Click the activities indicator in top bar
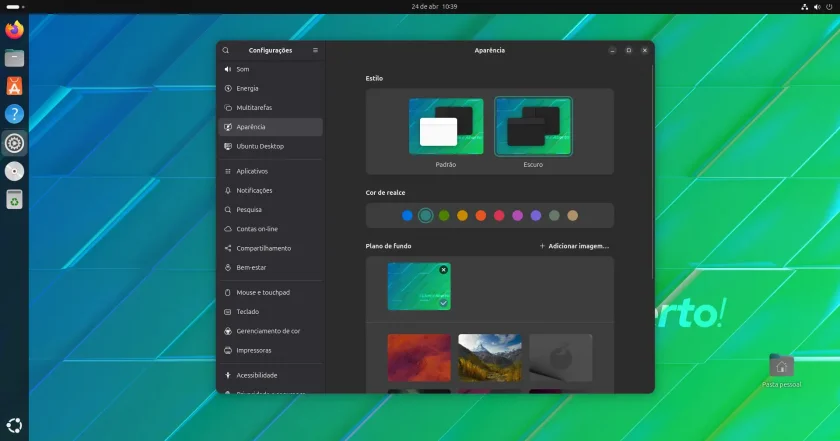840x441 pixels. tap(14, 7)
